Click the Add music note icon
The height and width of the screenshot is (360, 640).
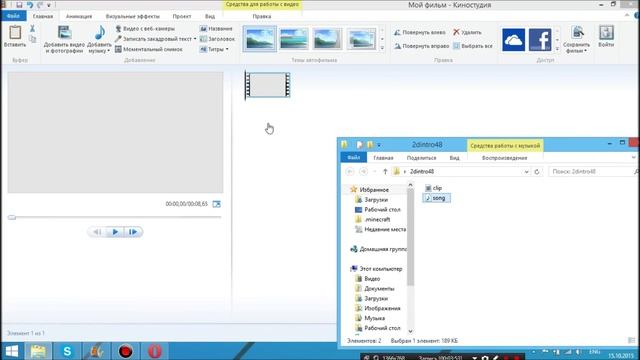99,33
